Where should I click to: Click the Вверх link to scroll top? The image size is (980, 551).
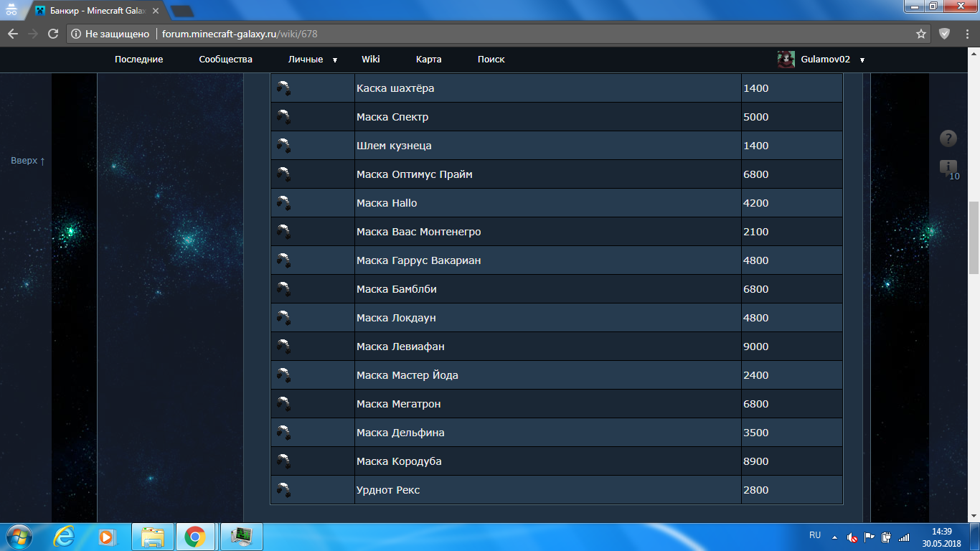(28, 161)
